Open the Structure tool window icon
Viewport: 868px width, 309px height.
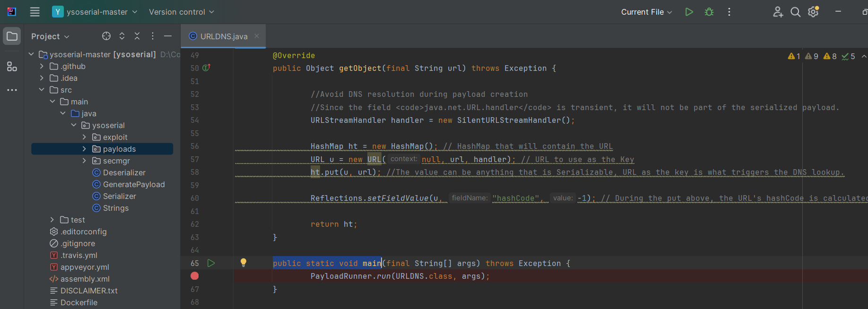(12, 67)
